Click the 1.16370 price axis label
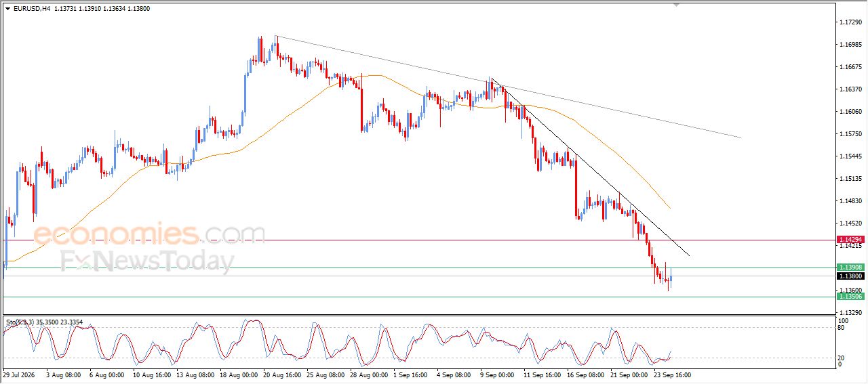The width and height of the screenshot is (868, 384). (x=850, y=89)
